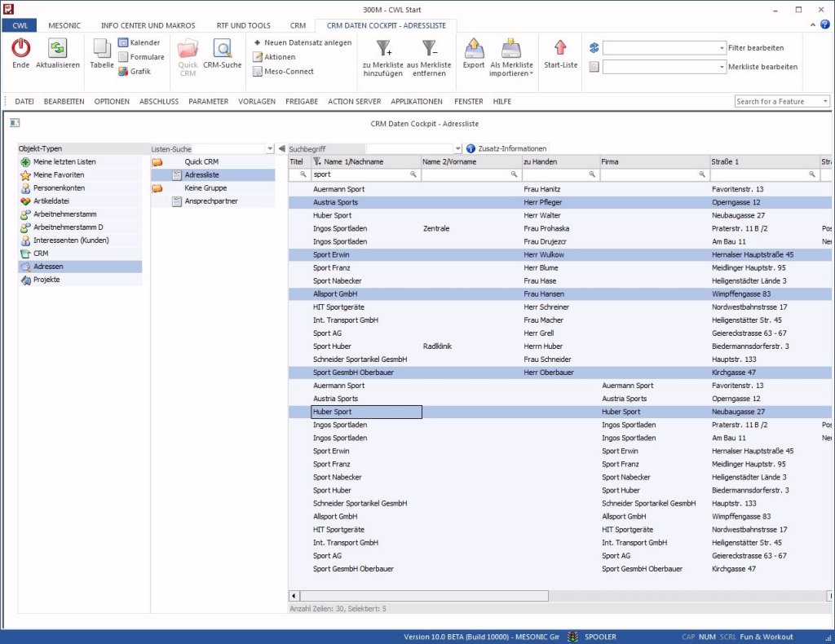Screen dimensions: 835x644
Task: Click the blue icon left of the filter combo box
Action: [x=594, y=48]
